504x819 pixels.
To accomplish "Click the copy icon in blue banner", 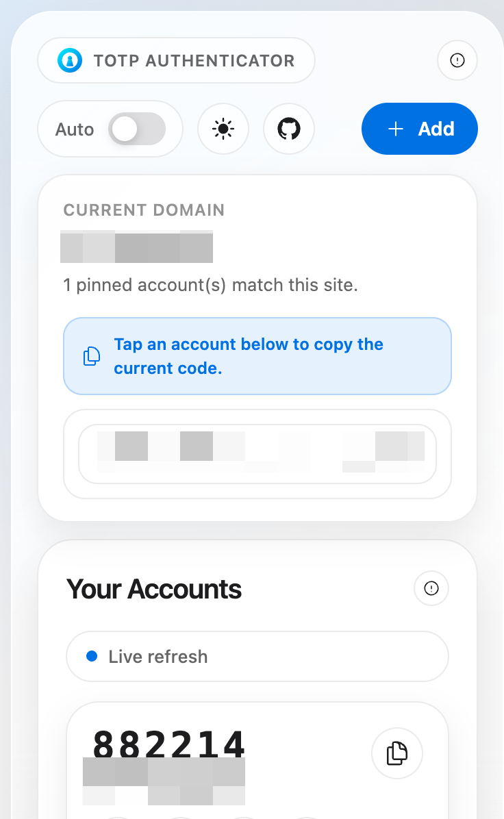I will [92, 356].
